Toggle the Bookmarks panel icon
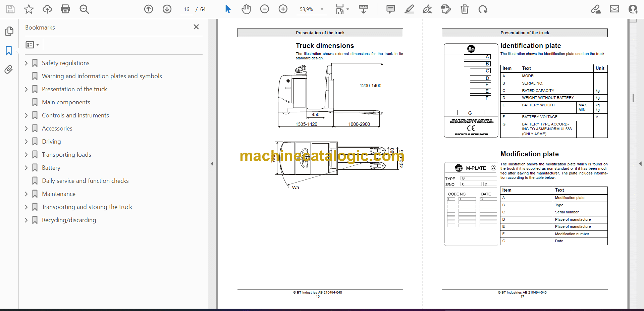Viewport: 644px width, 311px height. (9, 51)
